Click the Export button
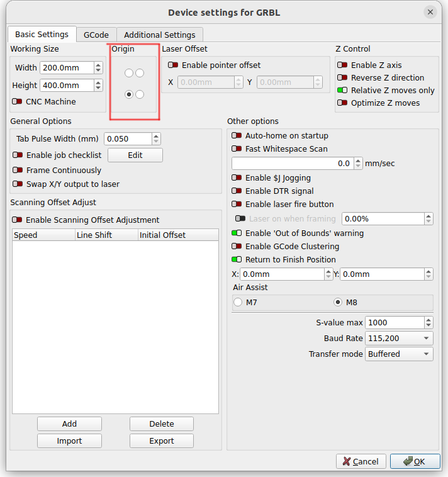 pos(162,441)
